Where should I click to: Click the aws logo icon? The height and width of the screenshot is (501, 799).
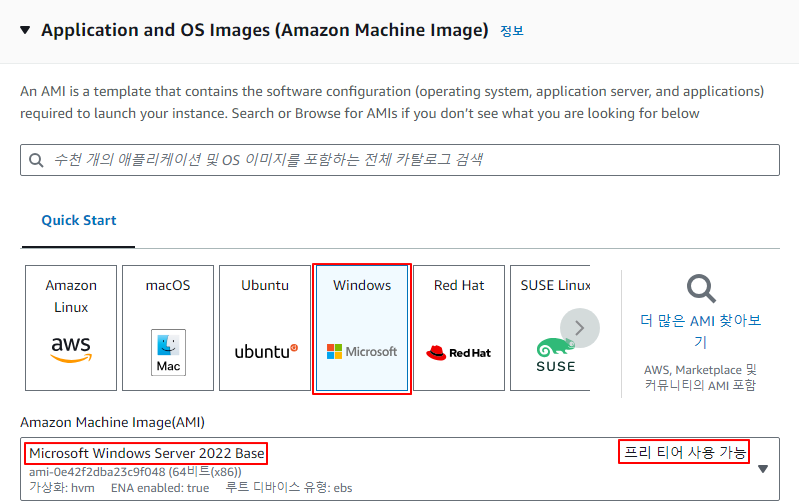[71, 349]
